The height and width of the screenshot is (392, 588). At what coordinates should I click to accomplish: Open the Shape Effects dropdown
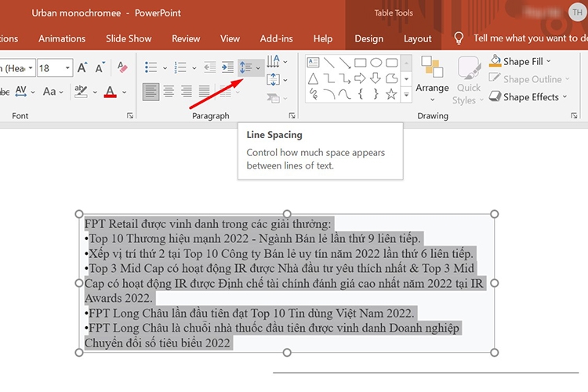point(528,97)
